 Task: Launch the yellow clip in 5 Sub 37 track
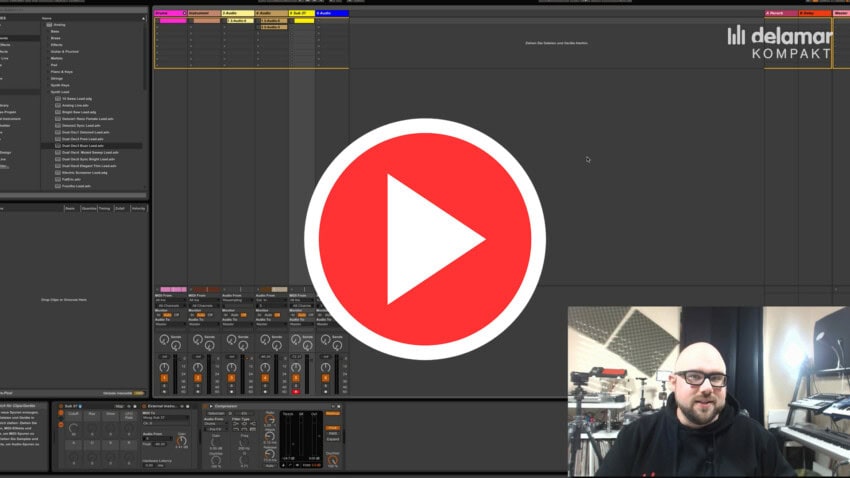pyautogui.click(x=304, y=21)
